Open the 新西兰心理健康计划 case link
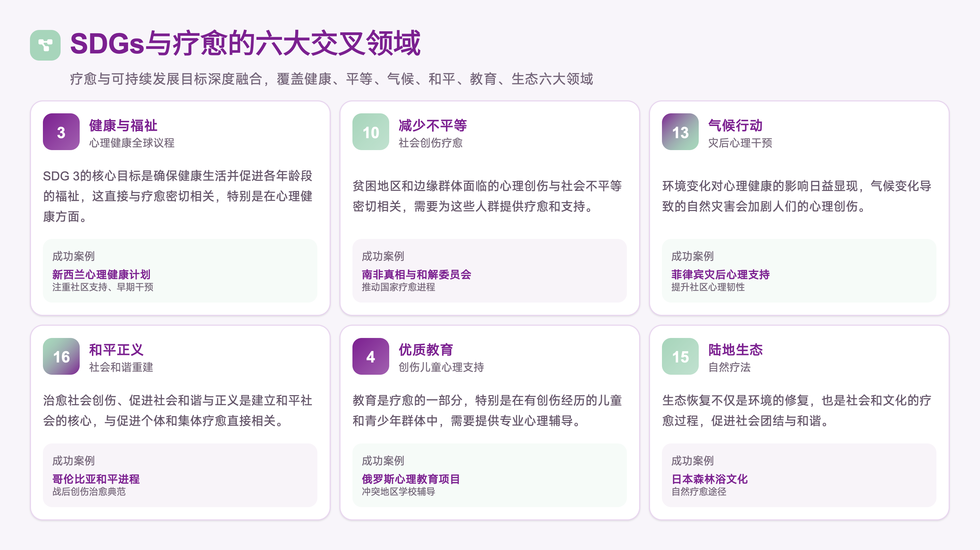The width and height of the screenshot is (980, 550). tap(101, 274)
